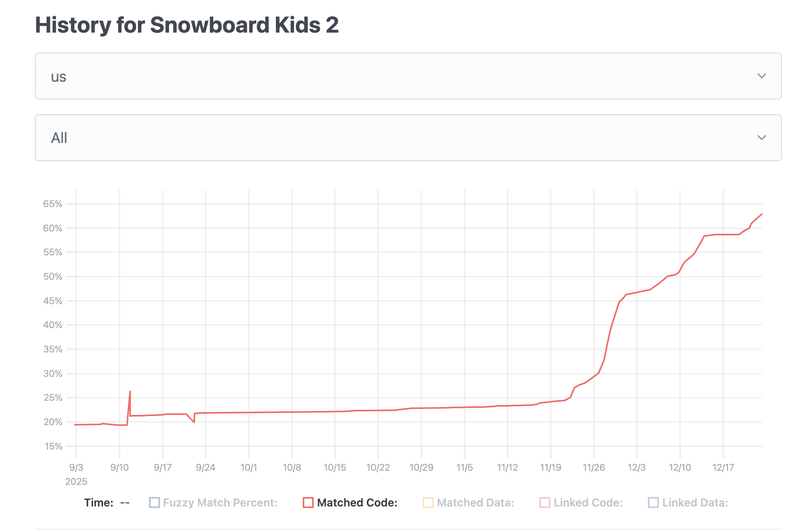Toggle Fuzzy Match Percent series checkbox
The image size is (802, 532).
155,503
